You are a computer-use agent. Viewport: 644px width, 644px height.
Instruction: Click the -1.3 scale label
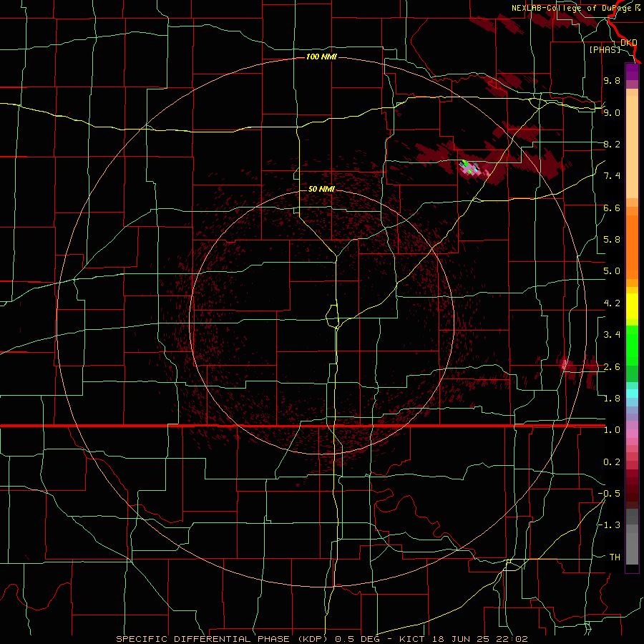(x=609, y=525)
